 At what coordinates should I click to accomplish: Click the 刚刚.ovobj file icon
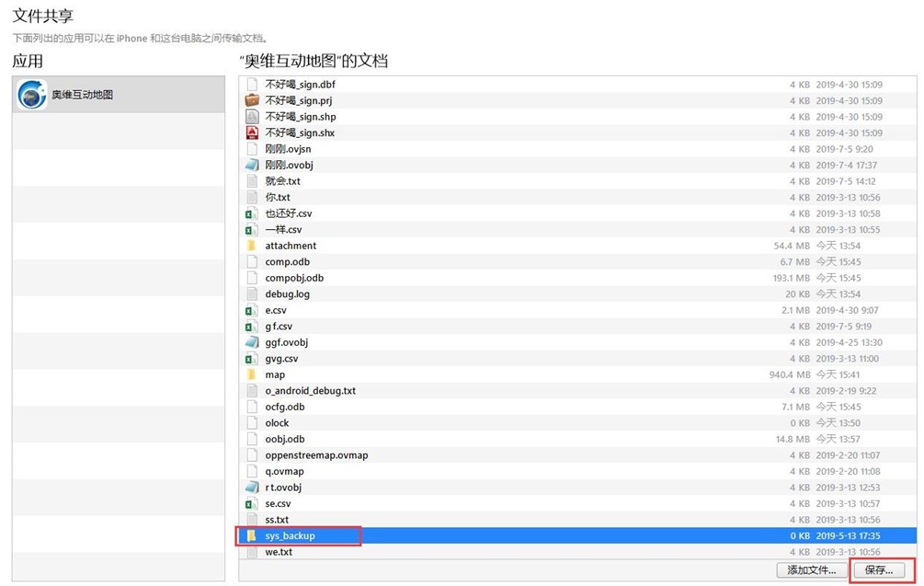(x=252, y=166)
